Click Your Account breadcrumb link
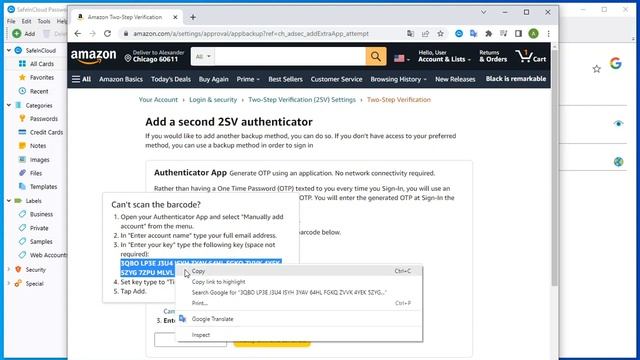This screenshot has width=640, height=360. click(158, 100)
